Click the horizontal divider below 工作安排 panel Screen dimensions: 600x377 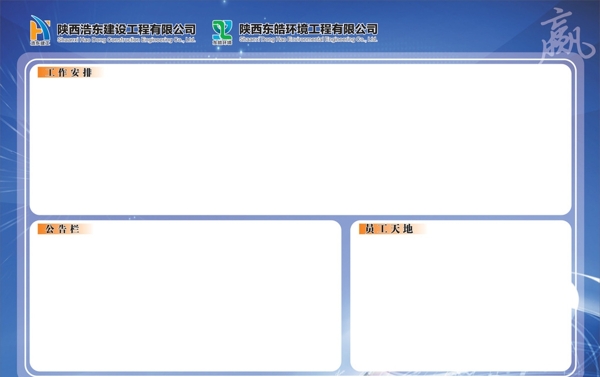tap(300, 218)
